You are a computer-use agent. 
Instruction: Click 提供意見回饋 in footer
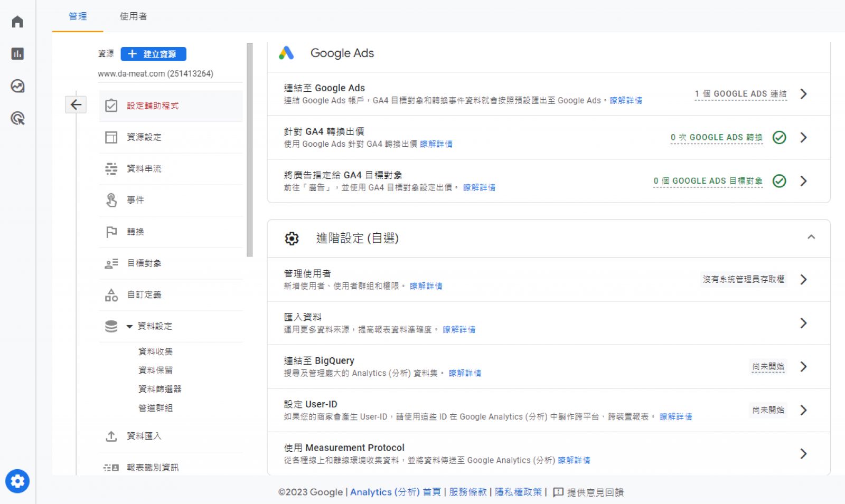tap(595, 492)
